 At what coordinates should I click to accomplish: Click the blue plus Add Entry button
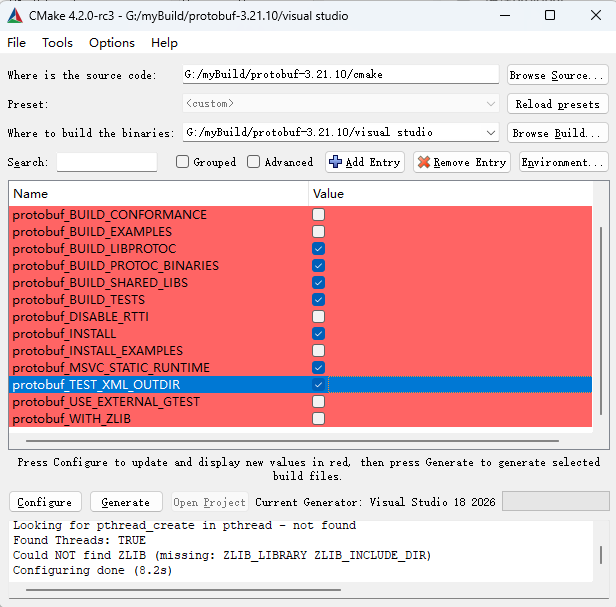365,162
